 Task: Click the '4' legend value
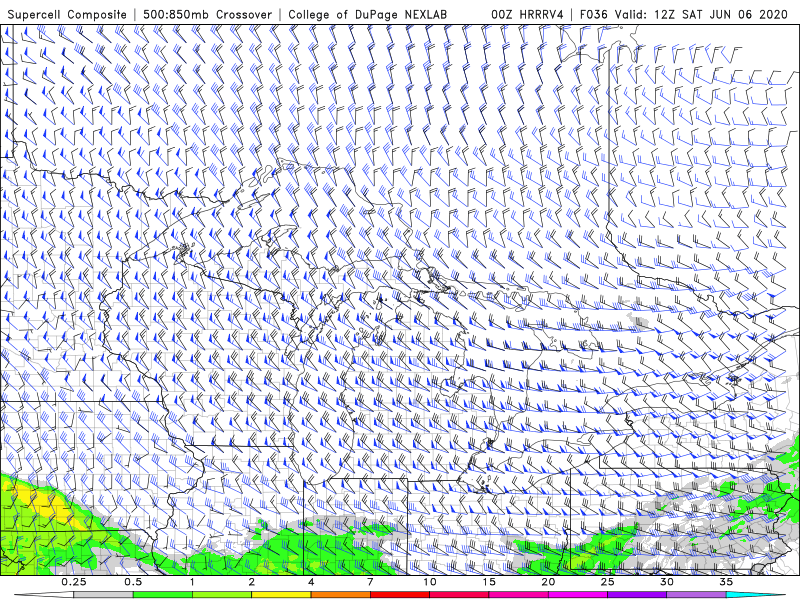(311, 582)
